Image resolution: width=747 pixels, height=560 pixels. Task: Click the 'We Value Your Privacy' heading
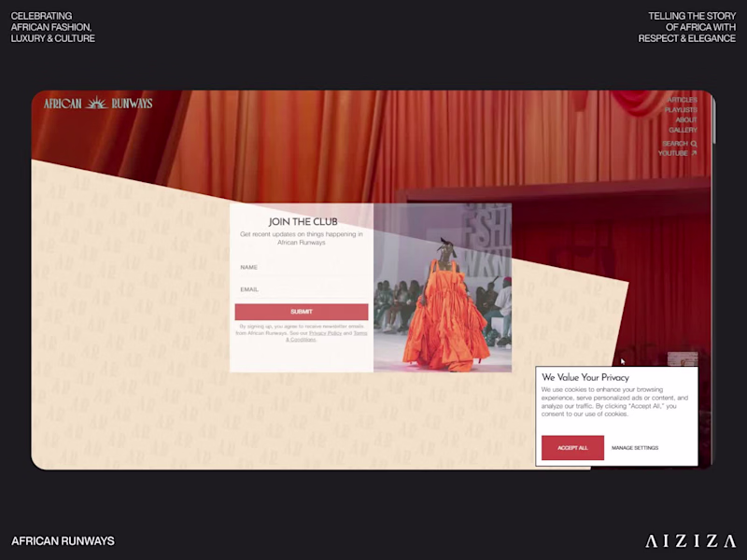[585, 377]
